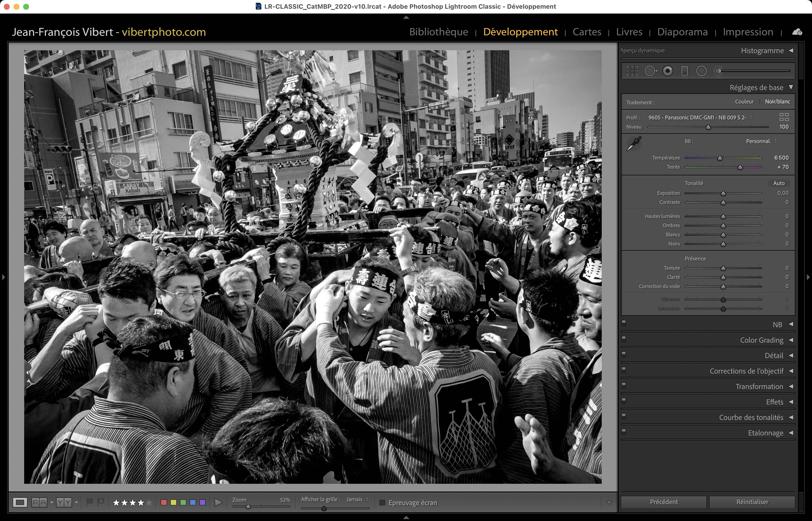Select the Crop Overlay tool
Screen dimensions: 812x521
[x=632, y=71]
